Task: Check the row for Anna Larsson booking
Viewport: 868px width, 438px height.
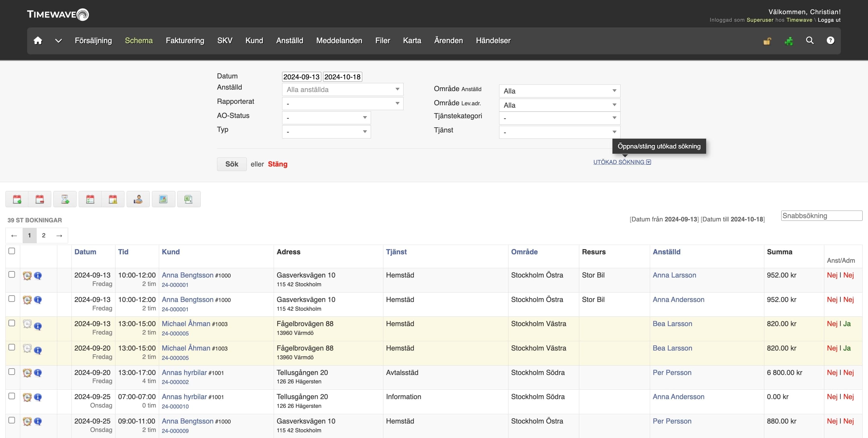Action: pyautogui.click(x=12, y=275)
